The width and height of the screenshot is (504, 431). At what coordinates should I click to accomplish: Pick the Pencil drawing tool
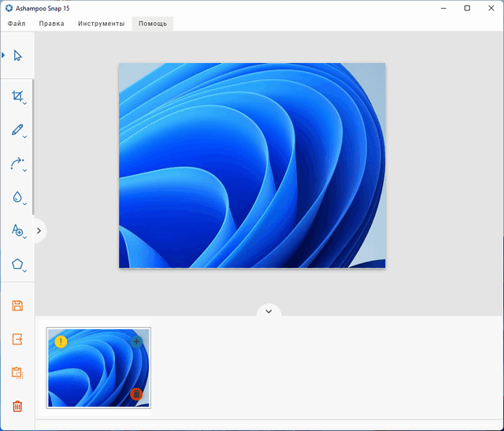(17, 129)
